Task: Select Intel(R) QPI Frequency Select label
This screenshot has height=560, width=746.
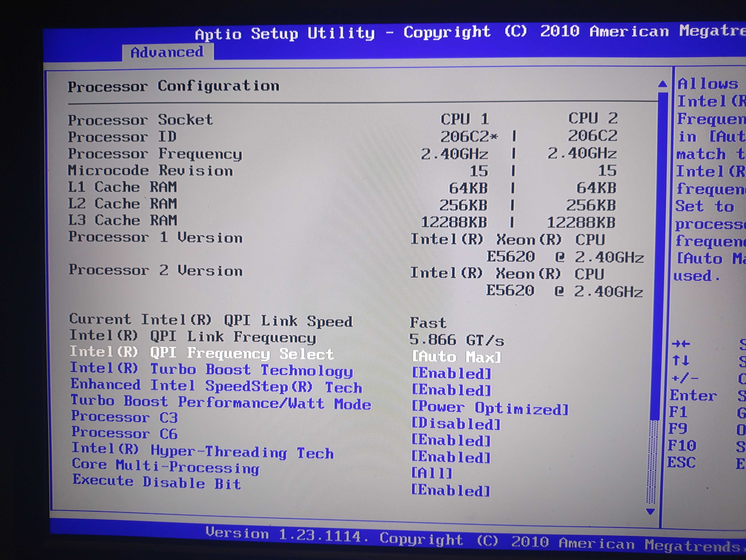Action: [202, 353]
